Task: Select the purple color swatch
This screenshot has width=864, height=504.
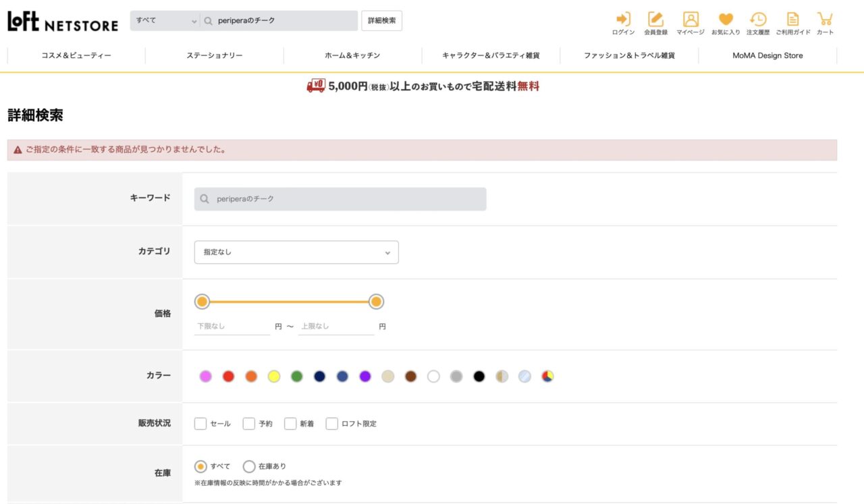Action: coord(365,376)
